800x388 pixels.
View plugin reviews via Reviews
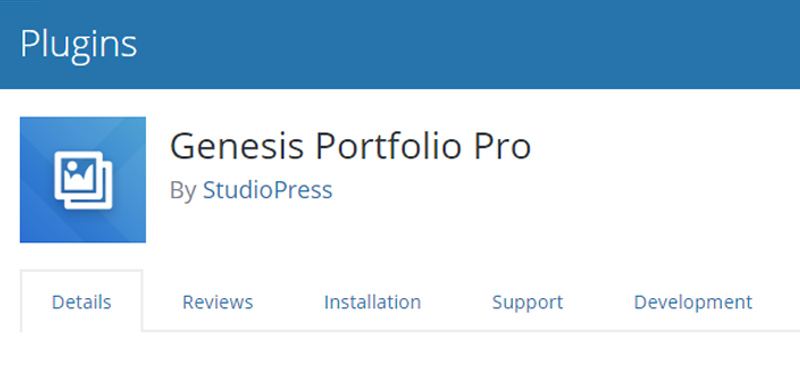pos(218,302)
